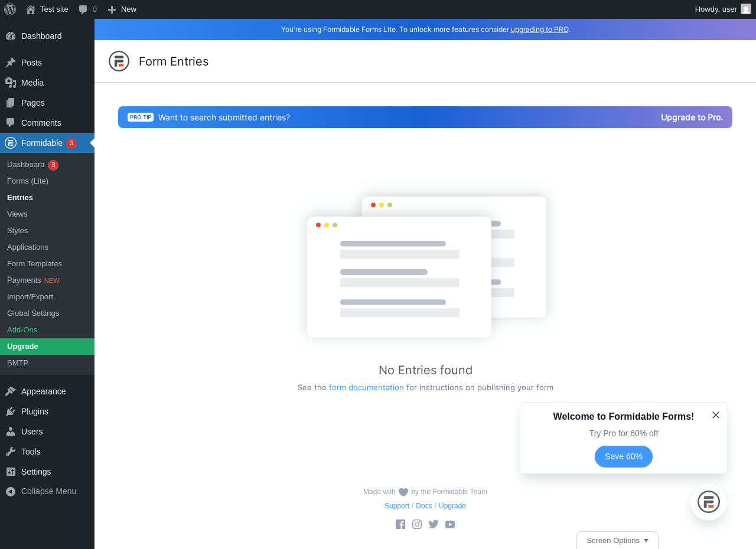Open the Add-Ons submenu item

[47, 330]
